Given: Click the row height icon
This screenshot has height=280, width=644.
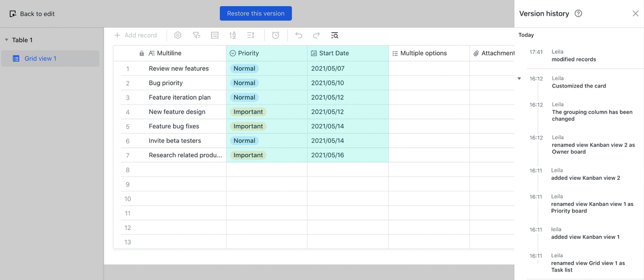Looking at the screenshot, I should pyautogui.click(x=251, y=35).
